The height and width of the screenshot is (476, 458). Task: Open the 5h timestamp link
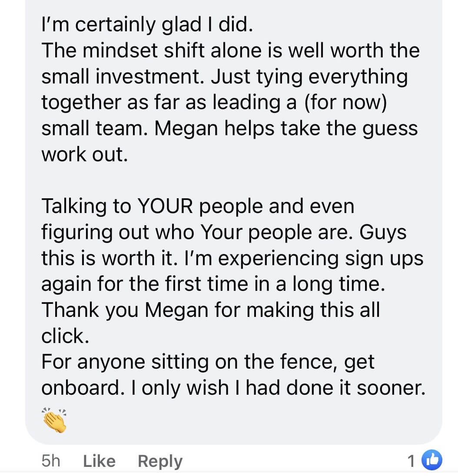pos(51,461)
